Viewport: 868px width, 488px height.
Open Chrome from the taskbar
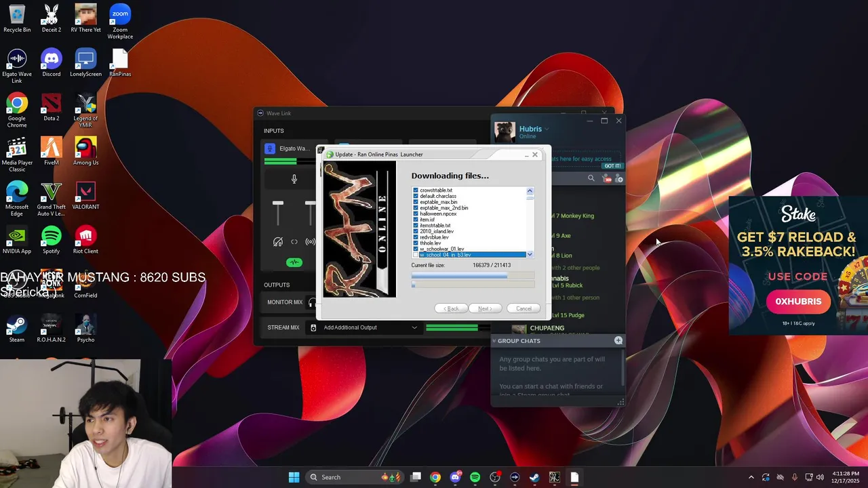tap(435, 477)
